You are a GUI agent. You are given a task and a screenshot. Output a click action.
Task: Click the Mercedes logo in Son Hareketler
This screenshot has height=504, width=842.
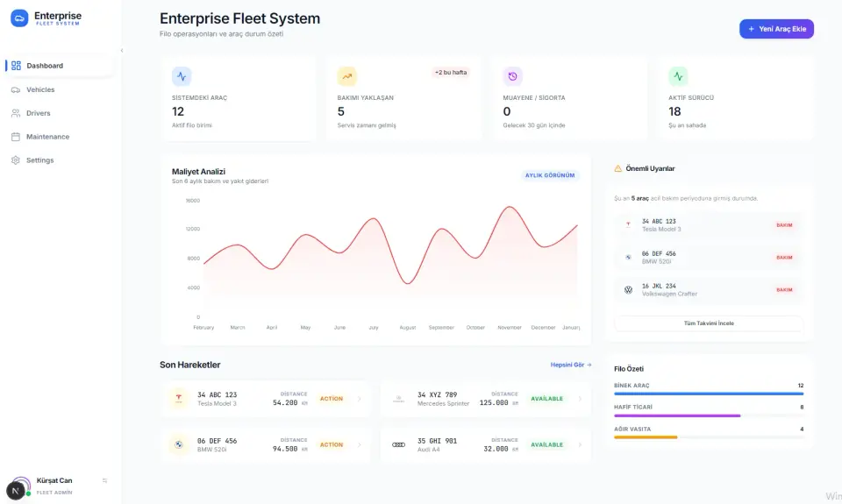[398, 399]
